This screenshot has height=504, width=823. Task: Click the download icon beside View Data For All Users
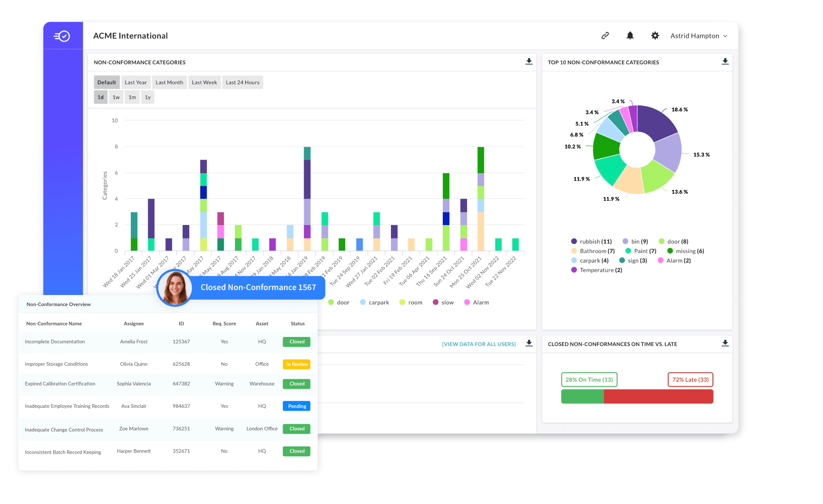529,344
